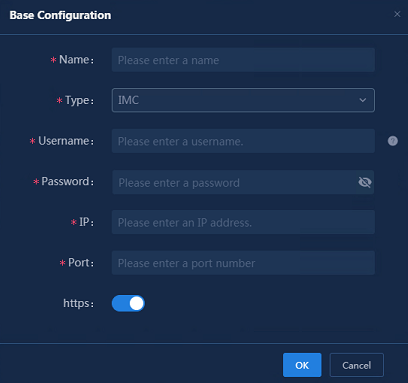Viewport: 408px width, 383px height.
Task: Select the IP address input field
Action: click(x=243, y=222)
